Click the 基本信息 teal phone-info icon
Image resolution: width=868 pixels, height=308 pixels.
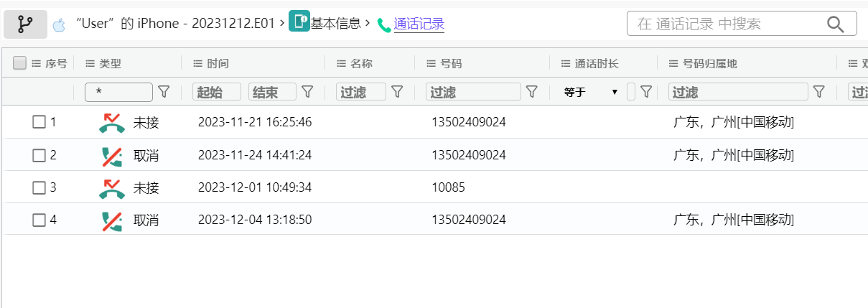pyautogui.click(x=299, y=22)
